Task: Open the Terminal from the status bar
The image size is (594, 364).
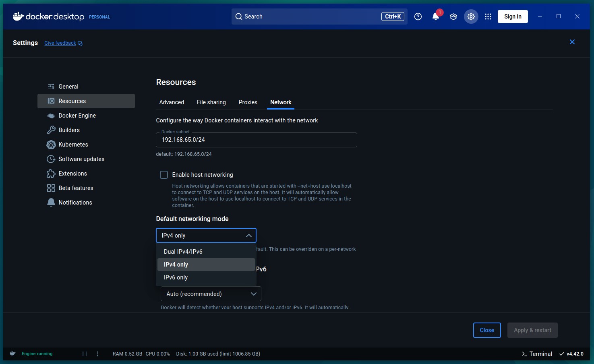Action: click(537, 354)
